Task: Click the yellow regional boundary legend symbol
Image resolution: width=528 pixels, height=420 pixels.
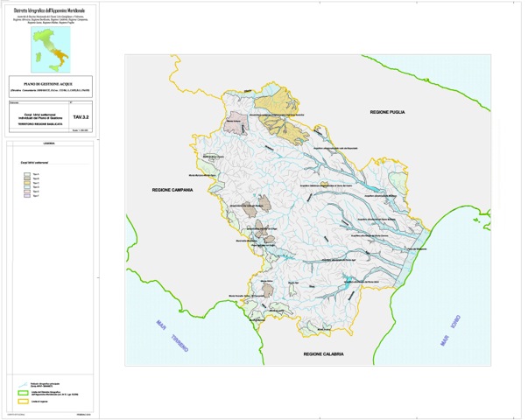Action: point(25,401)
